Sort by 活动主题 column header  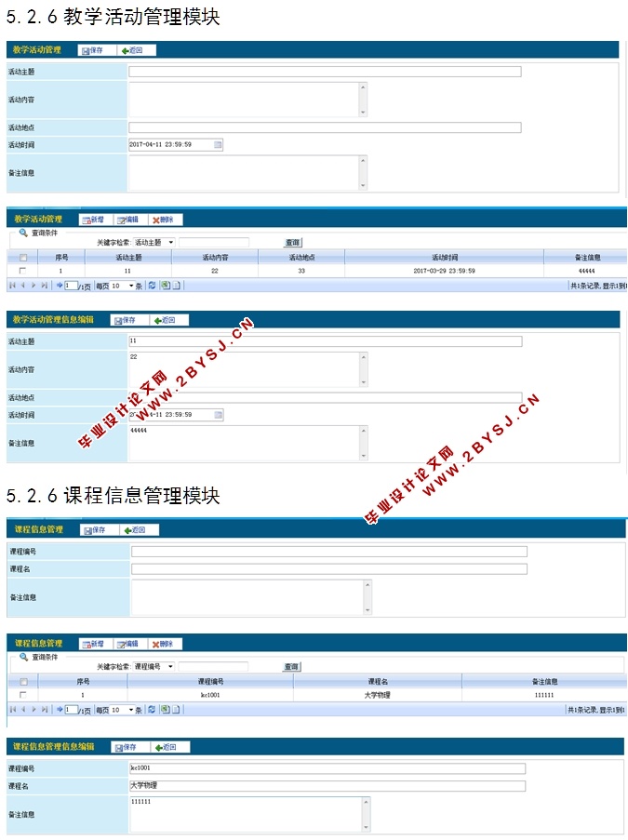[x=128, y=258]
